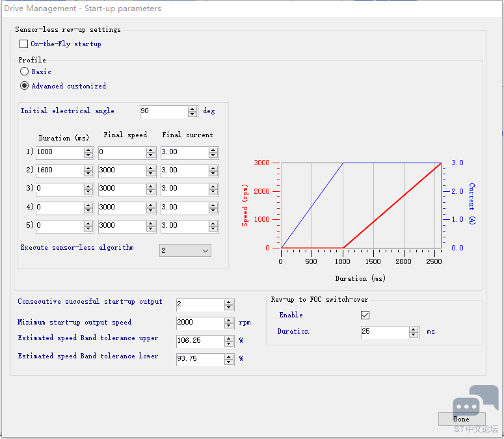Click the Initial electrical angle input field
This screenshot has width=504, height=439.
(x=163, y=111)
